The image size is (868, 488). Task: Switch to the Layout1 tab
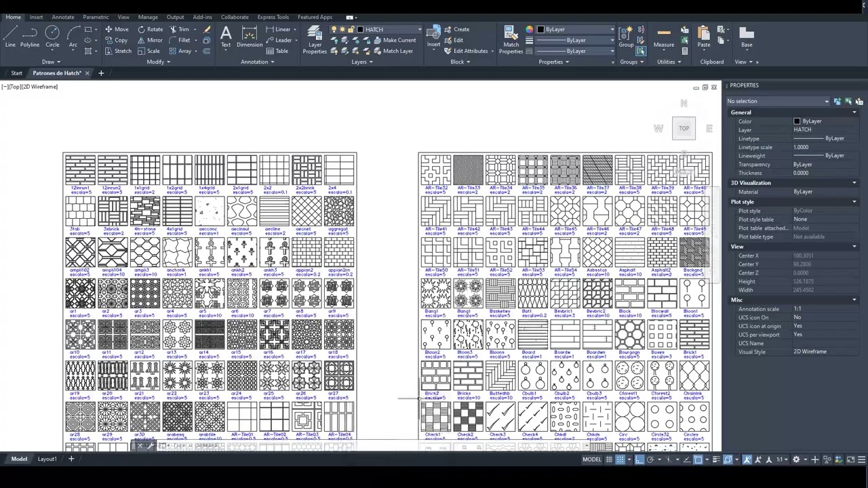[x=47, y=460]
